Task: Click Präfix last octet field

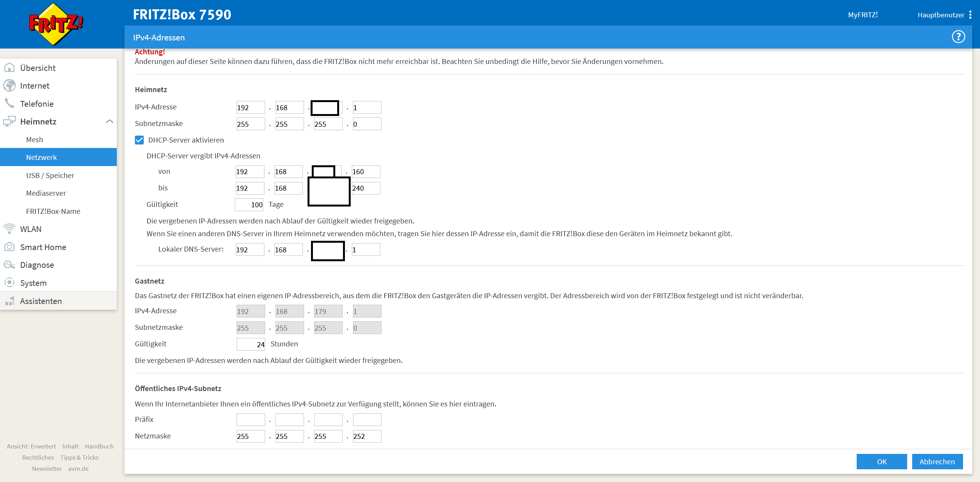Action: [367, 420]
